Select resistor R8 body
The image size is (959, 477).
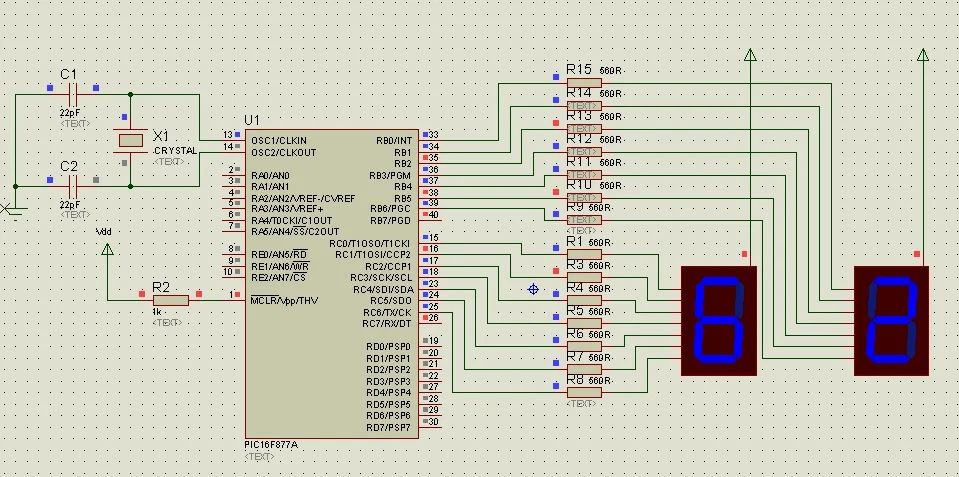coord(584,392)
